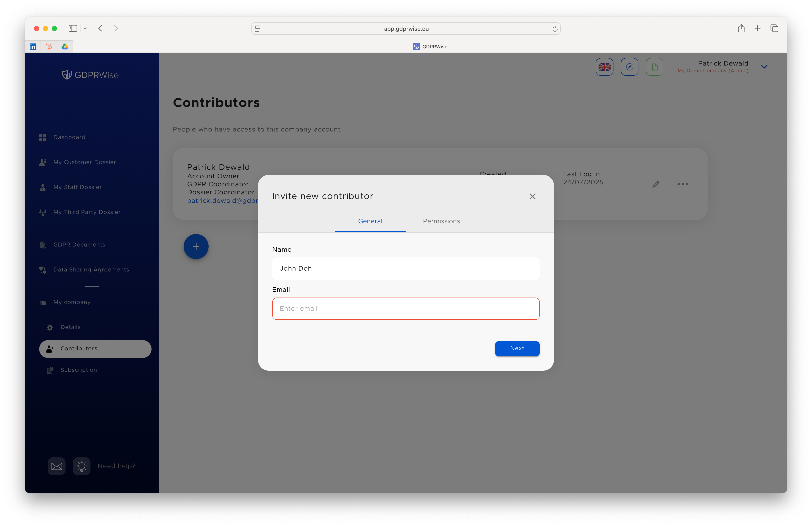Expand the Patrick Dewald account dropdown
812x526 pixels.
click(764, 67)
